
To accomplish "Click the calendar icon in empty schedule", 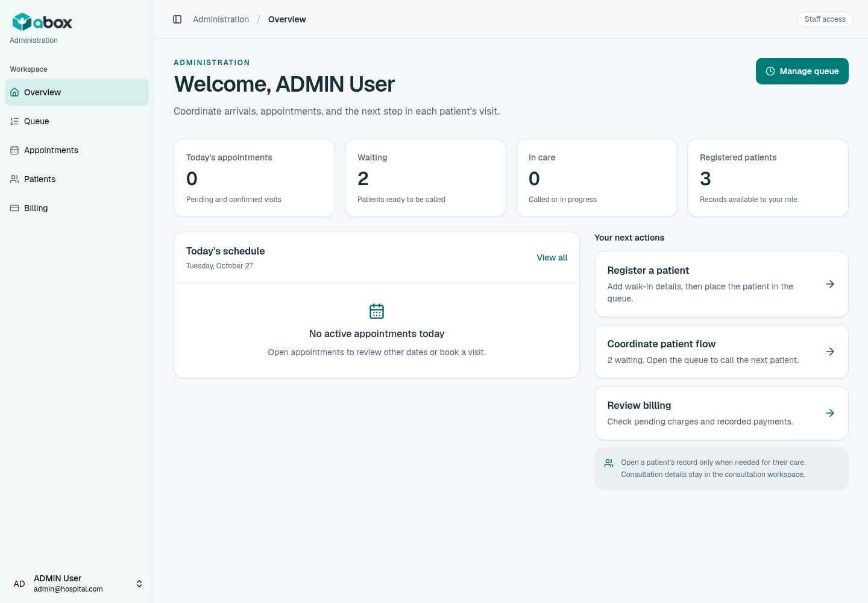I will click(x=377, y=311).
